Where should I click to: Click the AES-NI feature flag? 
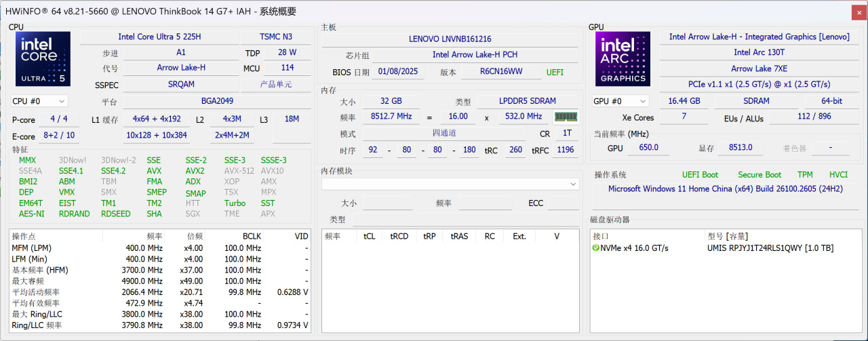[32, 214]
